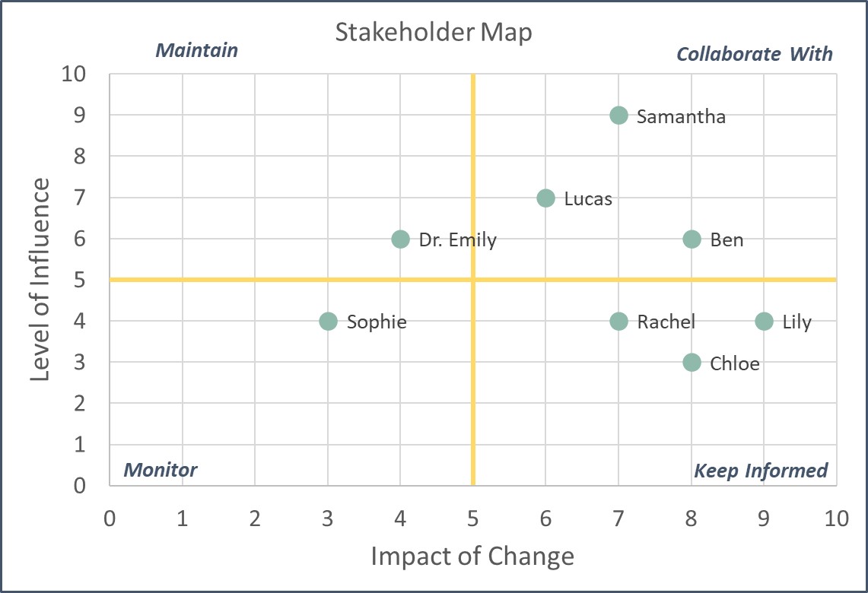Click the Collaborate With quadrant label
This screenshot has width=868, height=593.
point(755,54)
